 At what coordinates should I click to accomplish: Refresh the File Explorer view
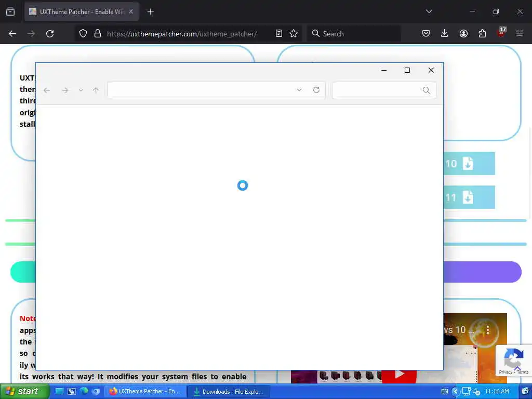tap(316, 90)
